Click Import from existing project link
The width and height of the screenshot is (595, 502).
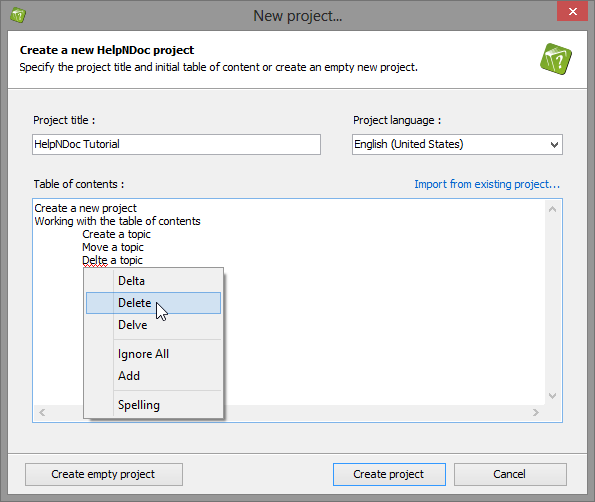click(x=487, y=184)
